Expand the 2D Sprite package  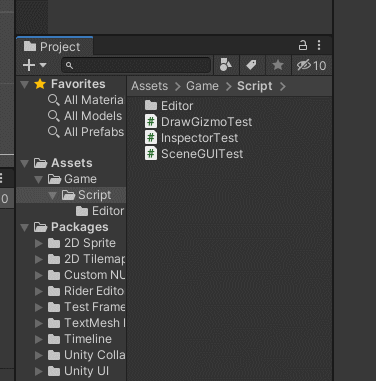pos(39,243)
